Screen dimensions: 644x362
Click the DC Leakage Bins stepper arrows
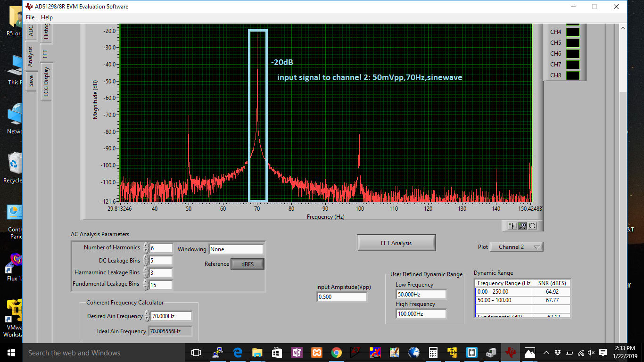pyautogui.click(x=146, y=260)
